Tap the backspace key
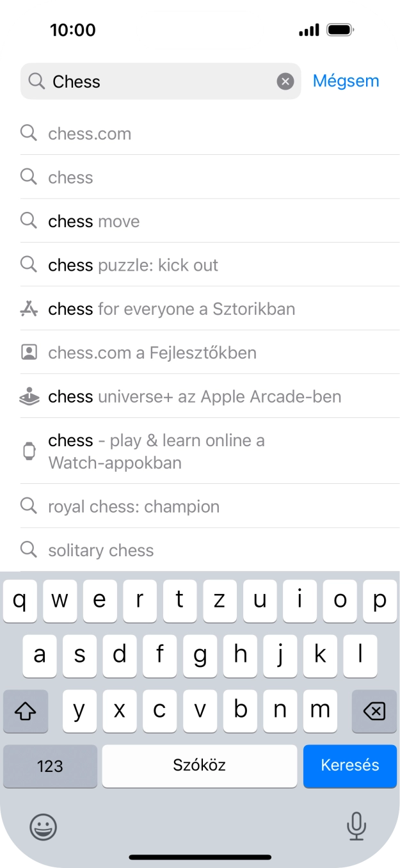The height and width of the screenshot is (868, 400). coord(374,711)
